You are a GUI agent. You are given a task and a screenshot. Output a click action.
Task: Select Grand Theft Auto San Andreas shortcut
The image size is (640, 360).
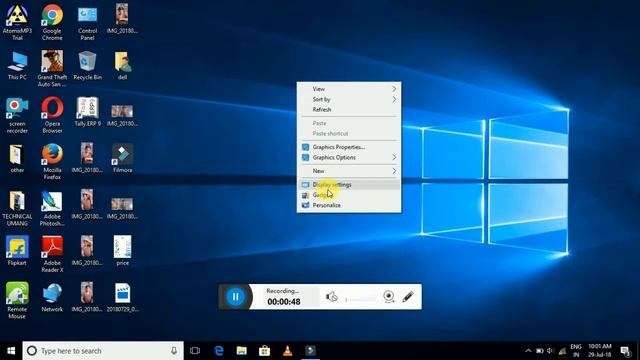point(52,68)
